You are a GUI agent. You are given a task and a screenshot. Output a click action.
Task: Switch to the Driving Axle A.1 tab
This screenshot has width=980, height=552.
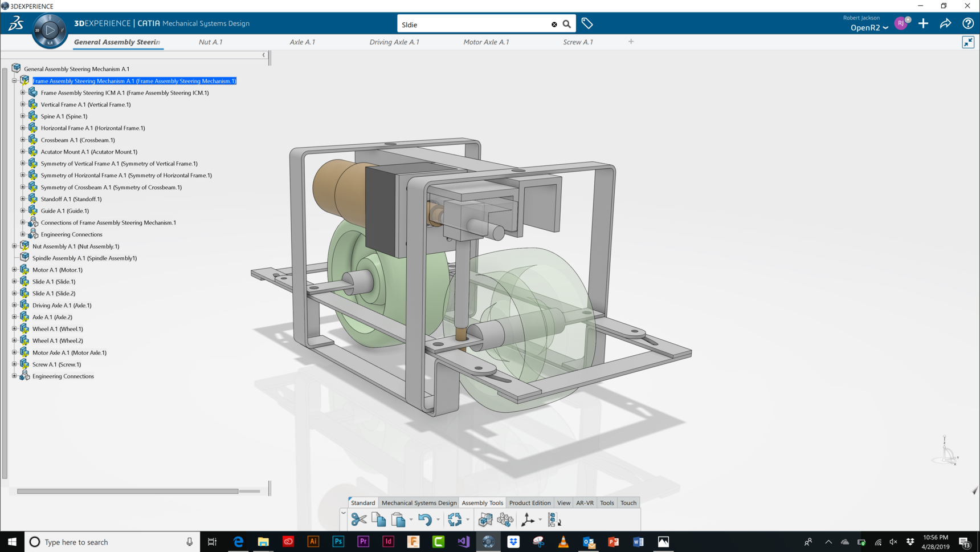[394, 42]
